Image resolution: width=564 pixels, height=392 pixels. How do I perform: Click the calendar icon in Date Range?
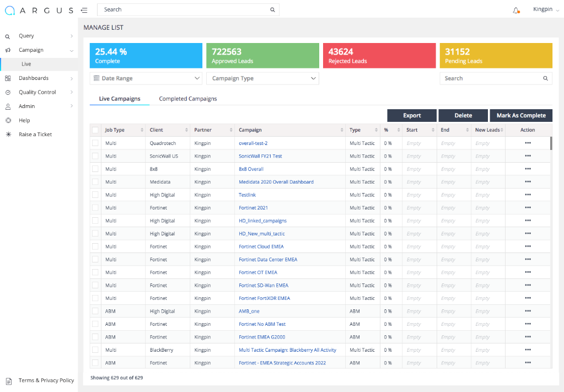tap(96, 78)
